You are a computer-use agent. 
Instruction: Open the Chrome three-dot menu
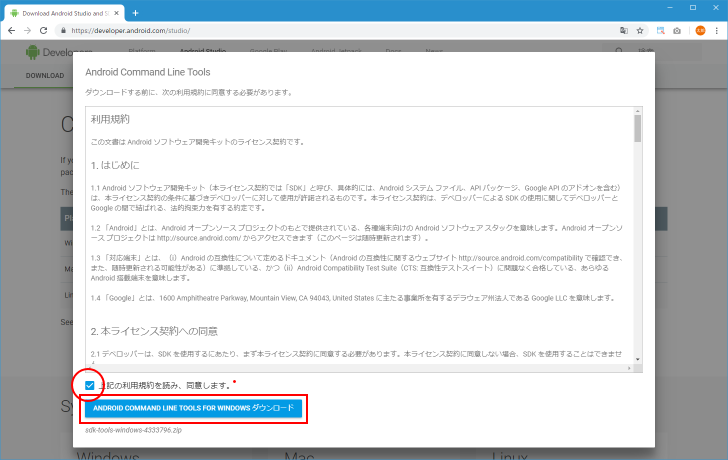(x=717, y=31)
